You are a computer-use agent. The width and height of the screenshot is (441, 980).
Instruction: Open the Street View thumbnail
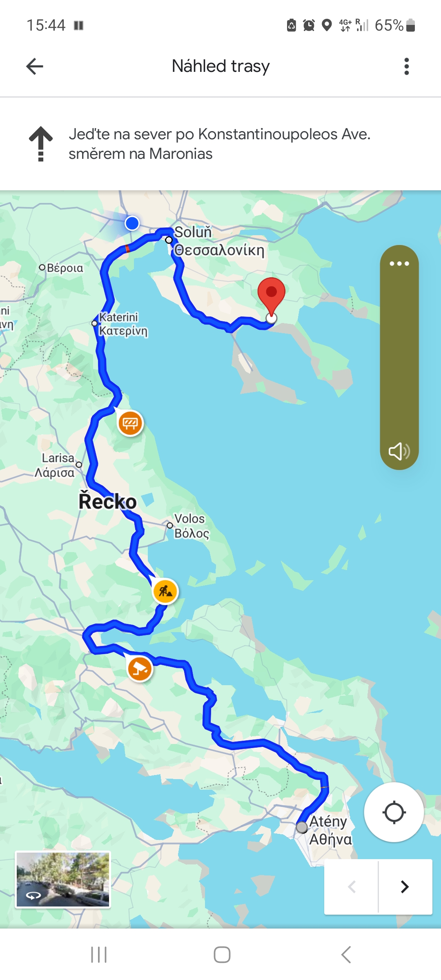coord(63,880)
